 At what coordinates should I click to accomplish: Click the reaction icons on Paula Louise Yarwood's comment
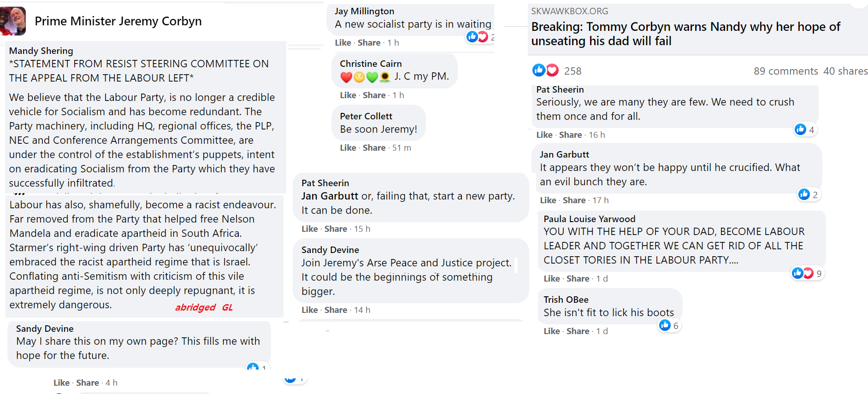pos(803,273)
